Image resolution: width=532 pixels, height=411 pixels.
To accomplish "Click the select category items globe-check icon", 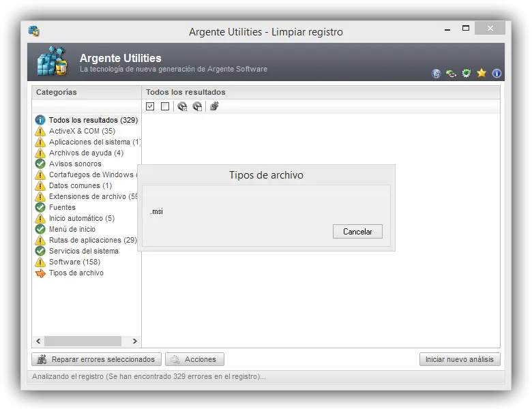I will tap(182, 106).
